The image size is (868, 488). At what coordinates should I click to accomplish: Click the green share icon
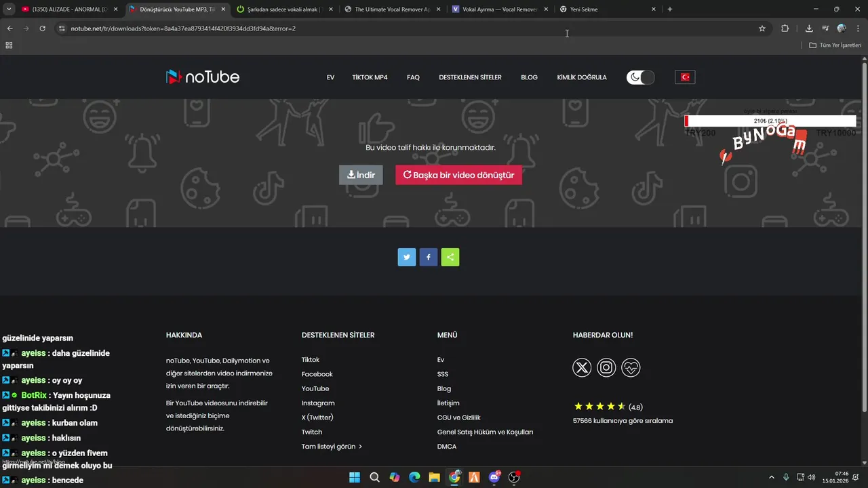point(450,257)
